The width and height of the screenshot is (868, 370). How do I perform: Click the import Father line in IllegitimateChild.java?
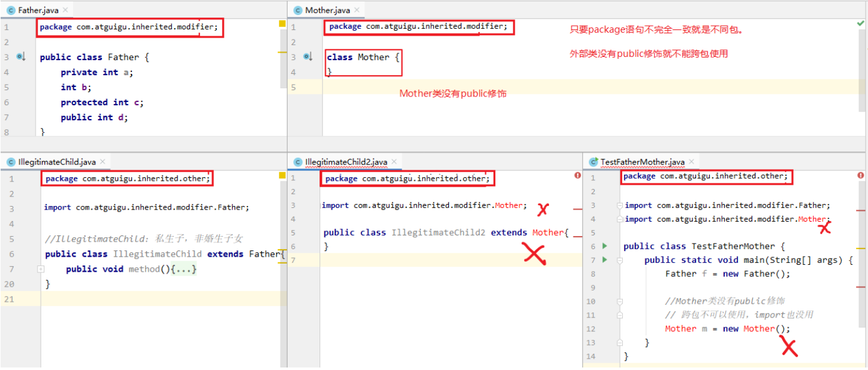146,207
